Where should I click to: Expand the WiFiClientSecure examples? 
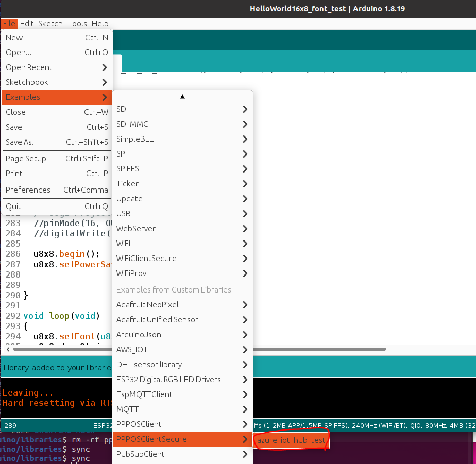(182, 259)
